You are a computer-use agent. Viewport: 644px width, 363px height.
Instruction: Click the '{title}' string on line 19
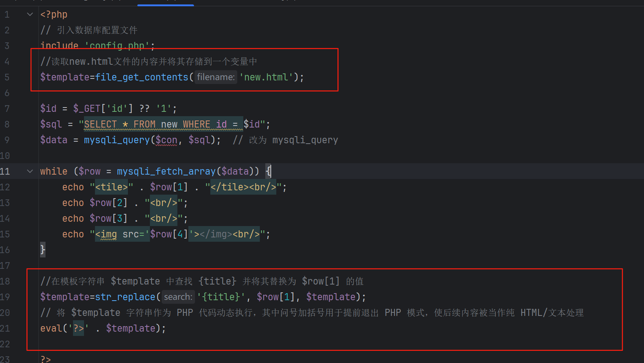click(221, 297)
